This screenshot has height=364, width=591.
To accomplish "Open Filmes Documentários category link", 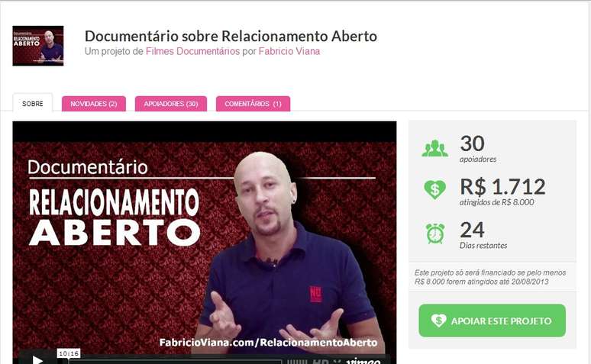I will tap(192, 51).
